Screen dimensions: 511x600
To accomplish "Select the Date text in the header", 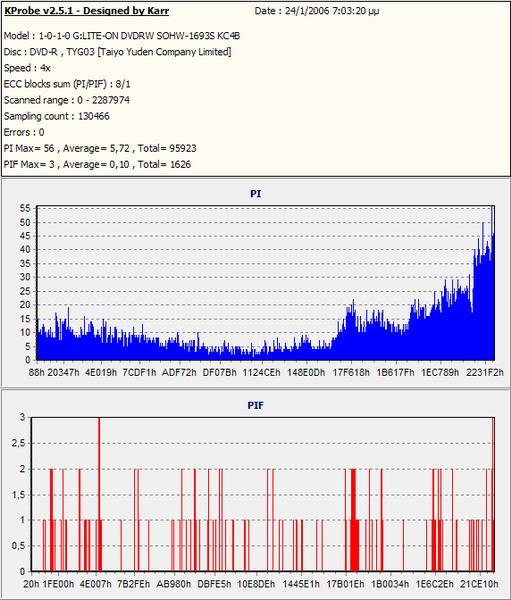I will pos(317,11).
